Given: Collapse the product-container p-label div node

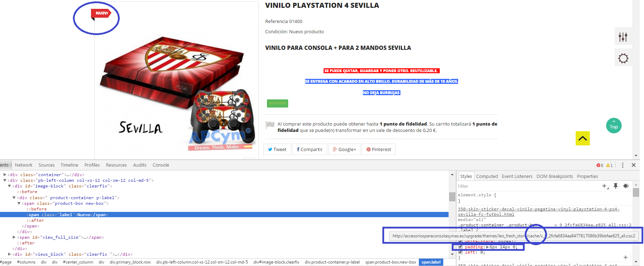Looking at the screenshot, I should pos(14,198).
